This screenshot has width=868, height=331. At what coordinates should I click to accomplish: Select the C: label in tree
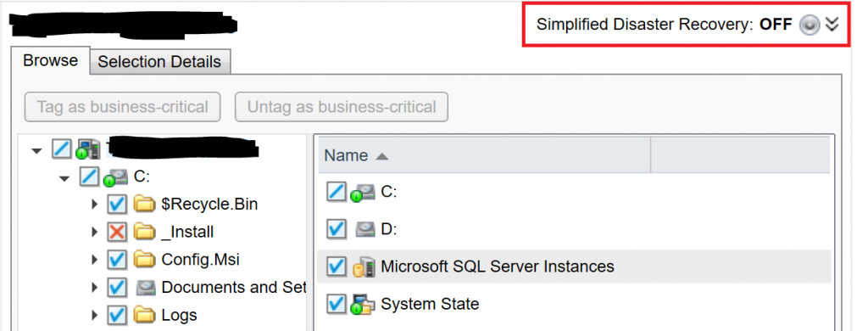click(x=142, y=177)
